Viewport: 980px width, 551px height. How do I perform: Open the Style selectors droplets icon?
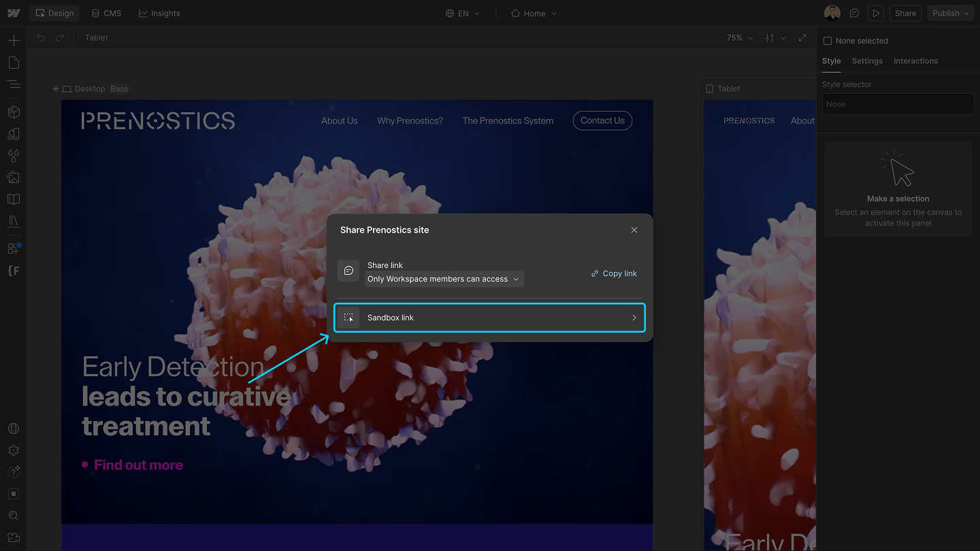(x=14, y=156)
